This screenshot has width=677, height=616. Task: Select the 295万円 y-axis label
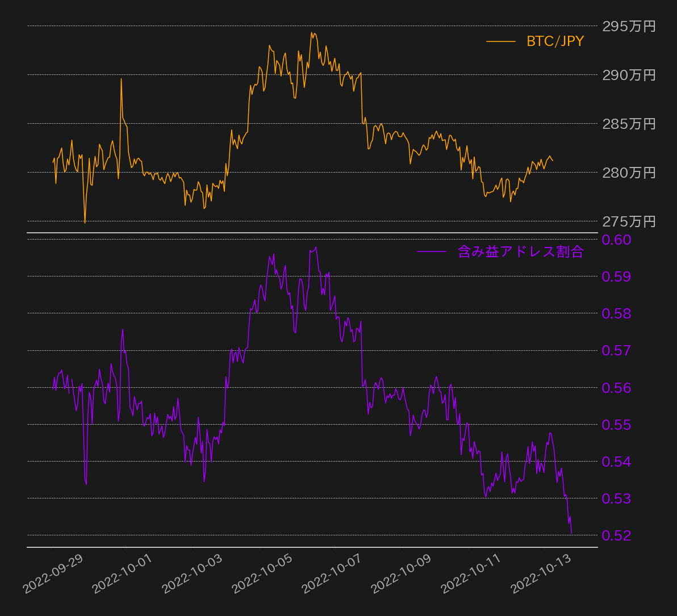click(629, 26)
